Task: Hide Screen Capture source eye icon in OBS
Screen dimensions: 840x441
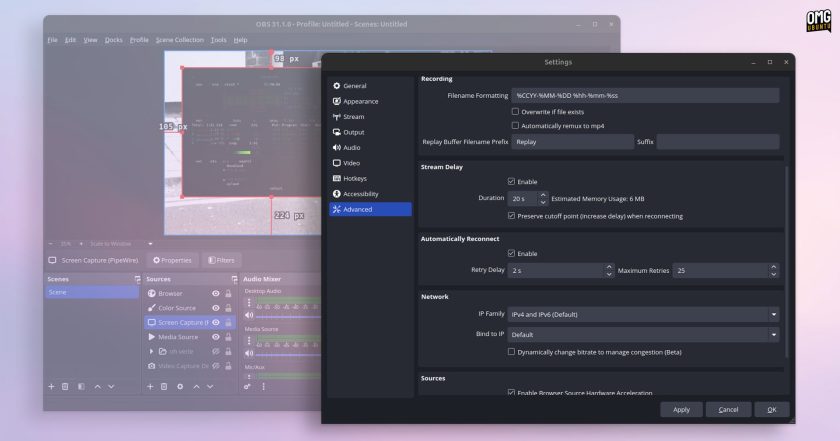Action: coord(215,323)
